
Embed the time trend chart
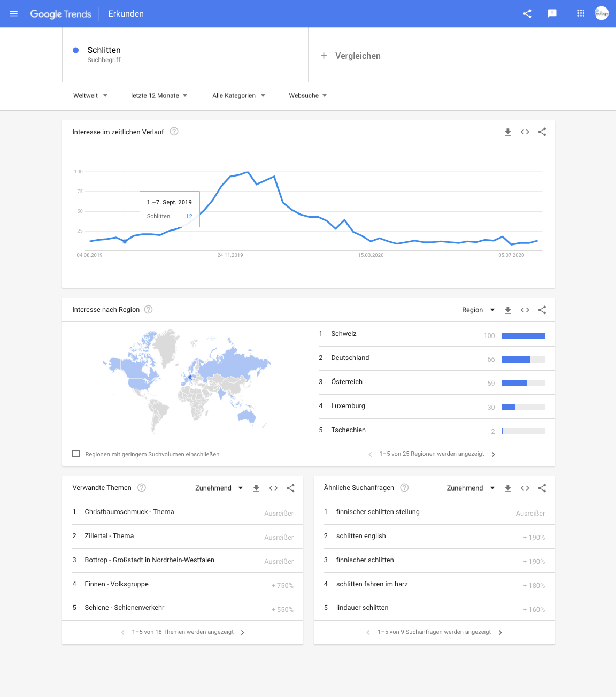[x=525, y=132]
